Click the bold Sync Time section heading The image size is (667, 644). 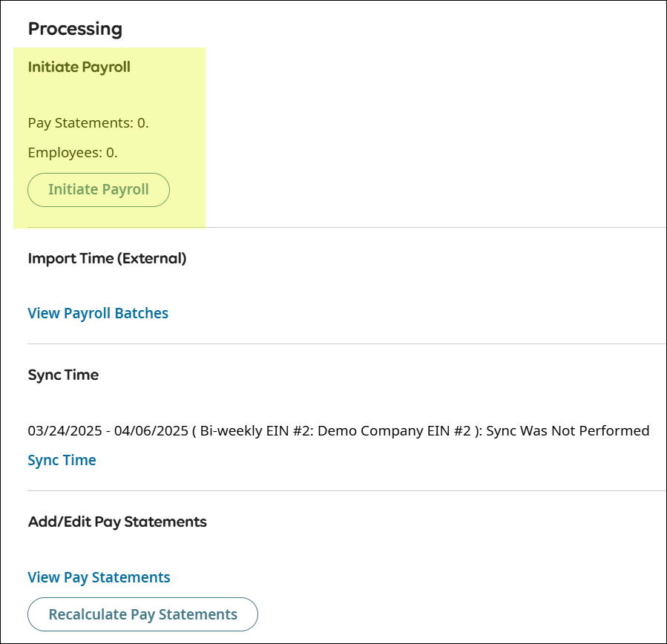point(63,375)
